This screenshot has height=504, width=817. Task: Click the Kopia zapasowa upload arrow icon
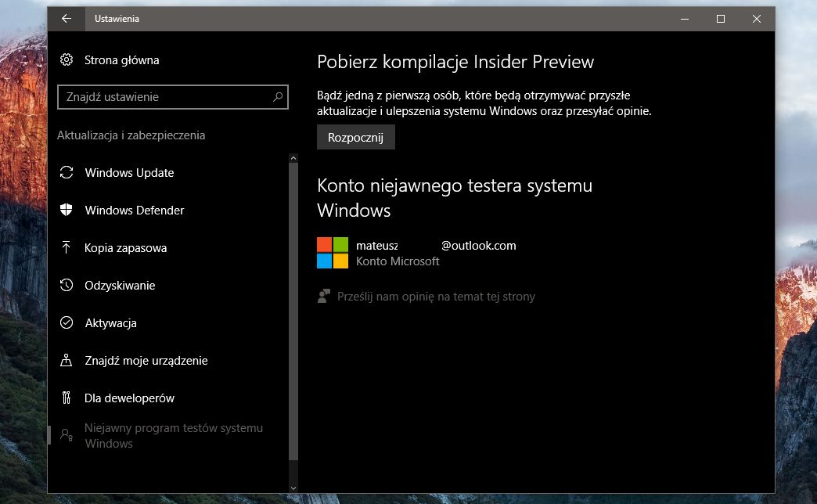pos(67,247)
